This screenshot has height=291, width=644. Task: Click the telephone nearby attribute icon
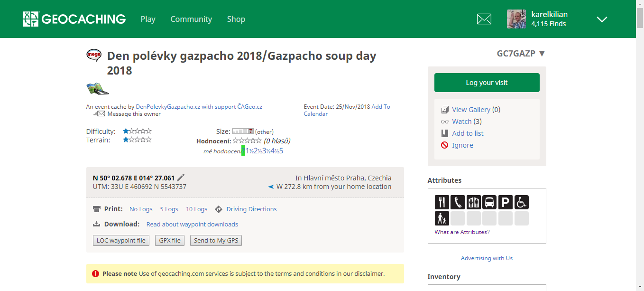458,202
